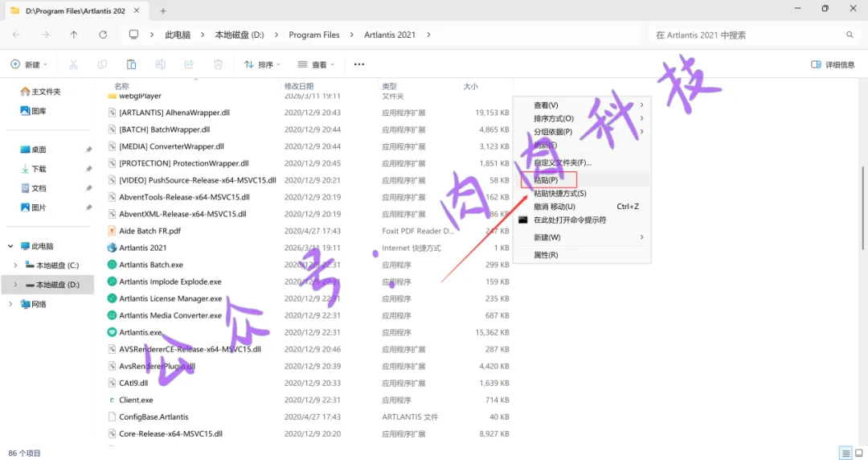Open 下载 quick access folder
The height and width of the screenshot is (460, 868).
tap(33, 169)
